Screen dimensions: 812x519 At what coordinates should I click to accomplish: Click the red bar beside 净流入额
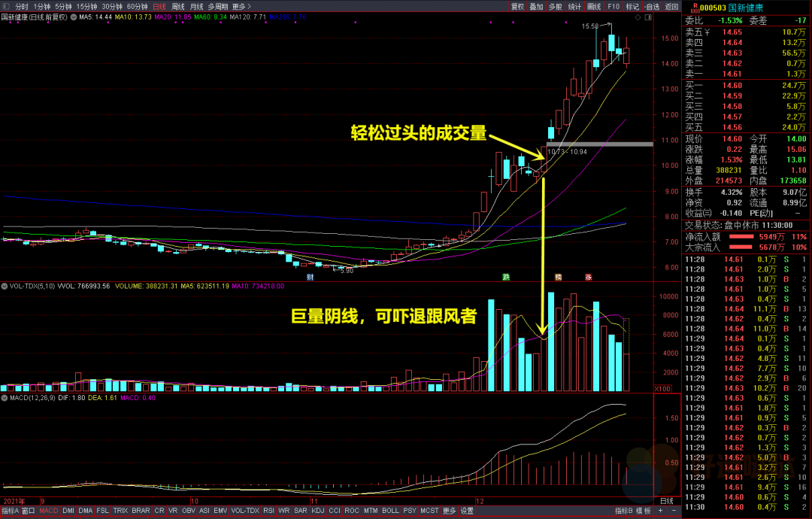[741, 237]
